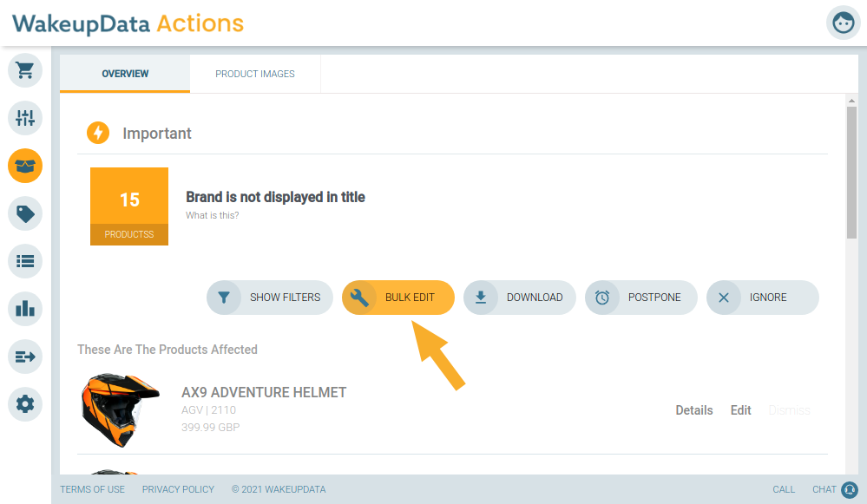Click the AX9 Adventure Helmet thumbnail

[120, 410]
